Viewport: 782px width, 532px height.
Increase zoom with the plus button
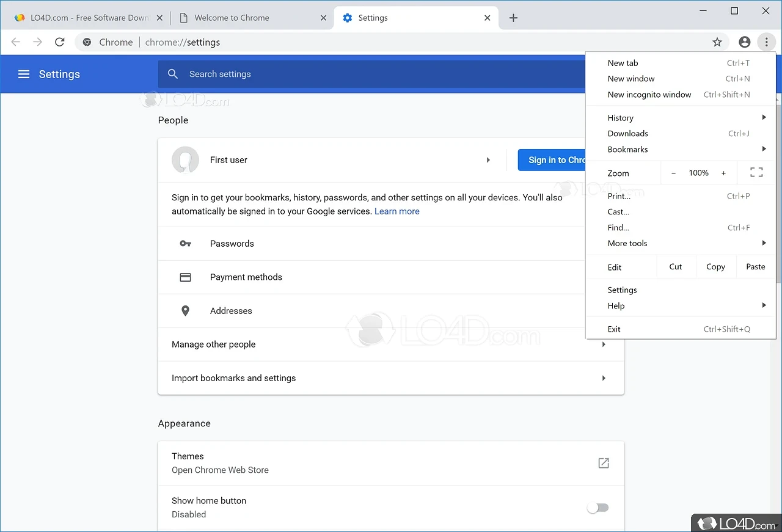click(x=723, y=173)
